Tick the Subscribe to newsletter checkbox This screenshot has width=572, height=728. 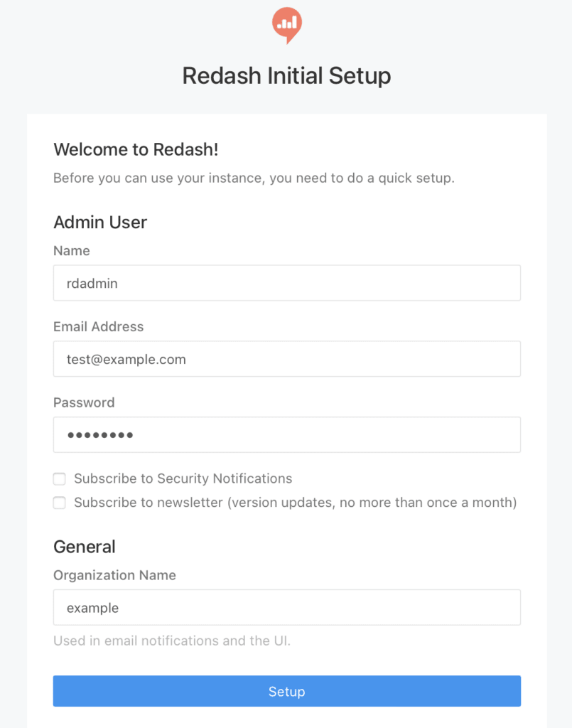[60, 503]
